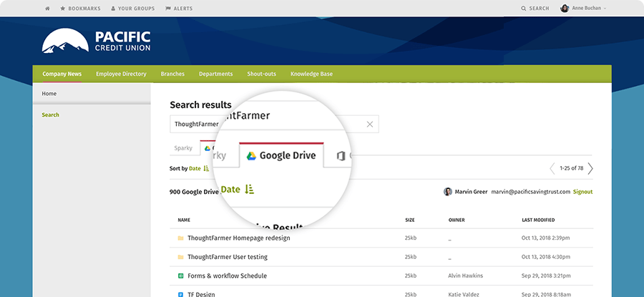The image size is (644, 297).
Task: Go to next results page arrow
Action: [590, 168]
